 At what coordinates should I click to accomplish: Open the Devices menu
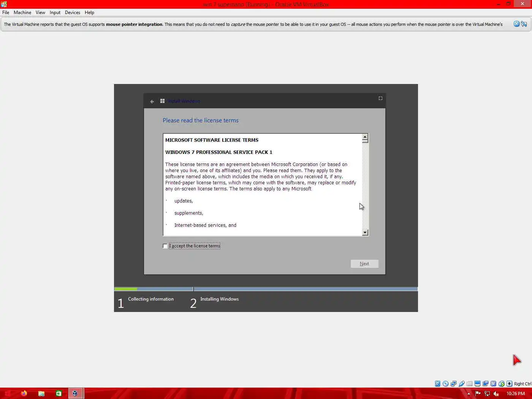point(73,13)
